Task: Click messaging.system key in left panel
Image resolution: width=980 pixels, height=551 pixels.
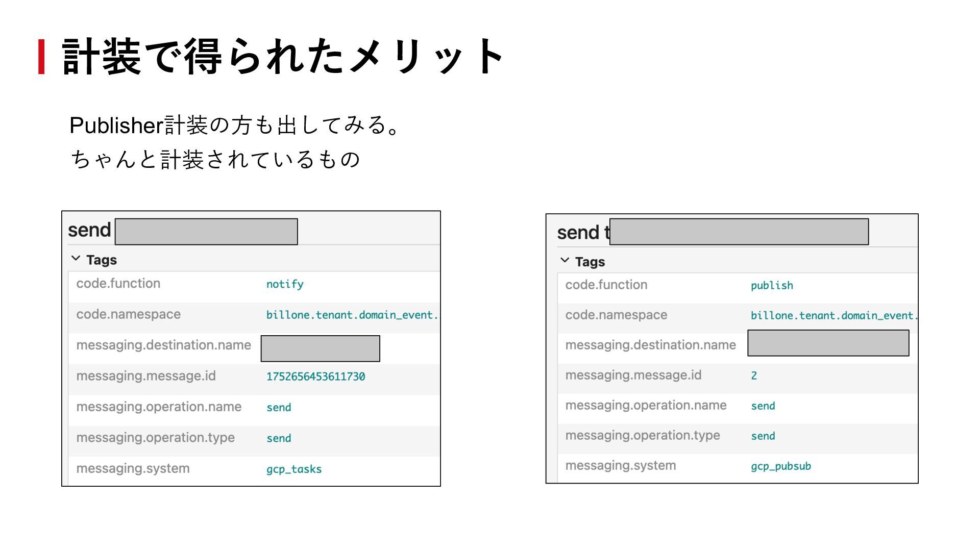Action: (133, 468)
